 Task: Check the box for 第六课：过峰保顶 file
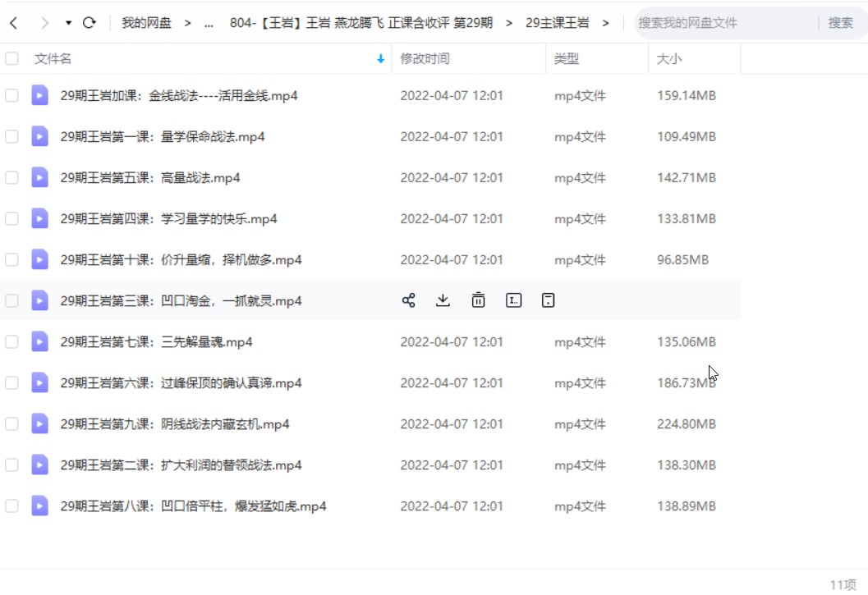pyautogui.click(x=11, y=382)
